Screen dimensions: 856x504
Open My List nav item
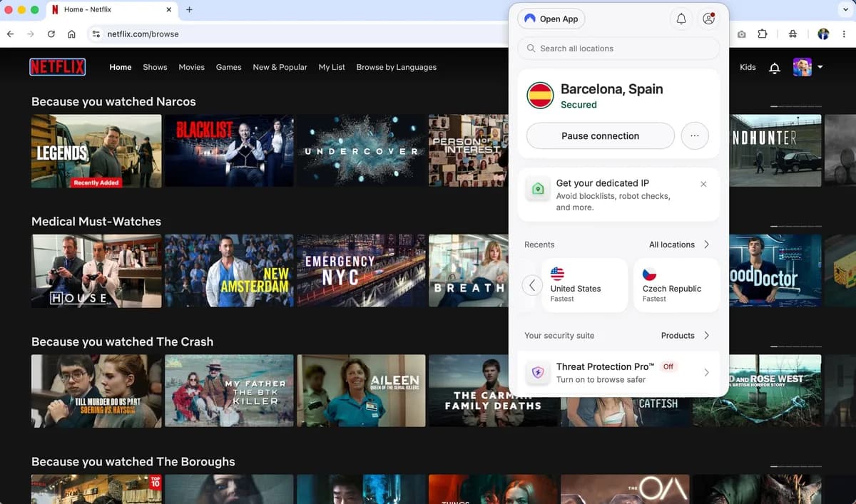(x=332, y=67)
